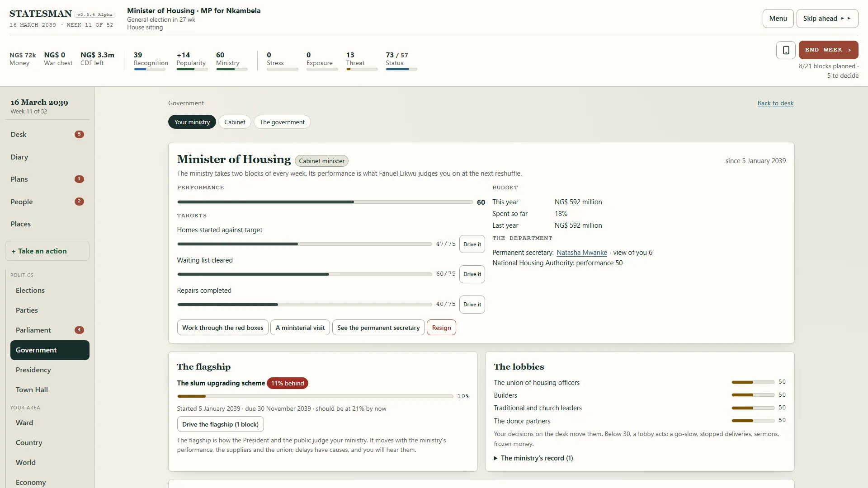This screenshot has height=488, width=868.
Task: End the current week
Action: click(828, 50)
